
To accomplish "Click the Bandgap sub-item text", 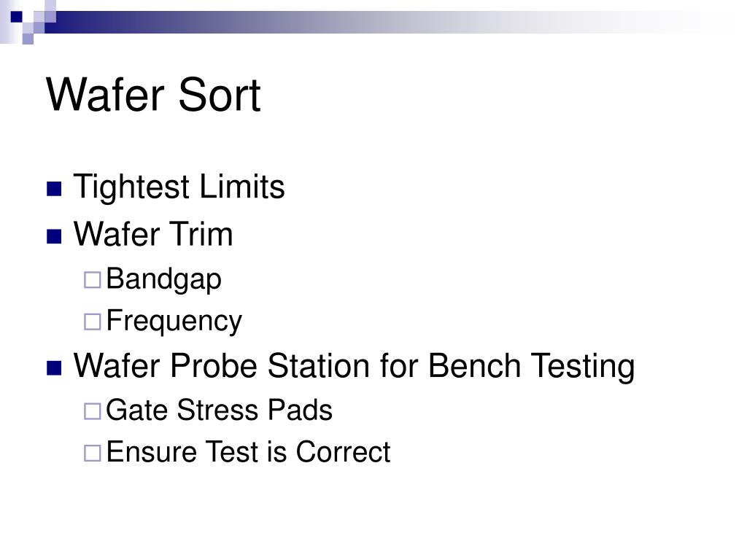I will [164, 279].
